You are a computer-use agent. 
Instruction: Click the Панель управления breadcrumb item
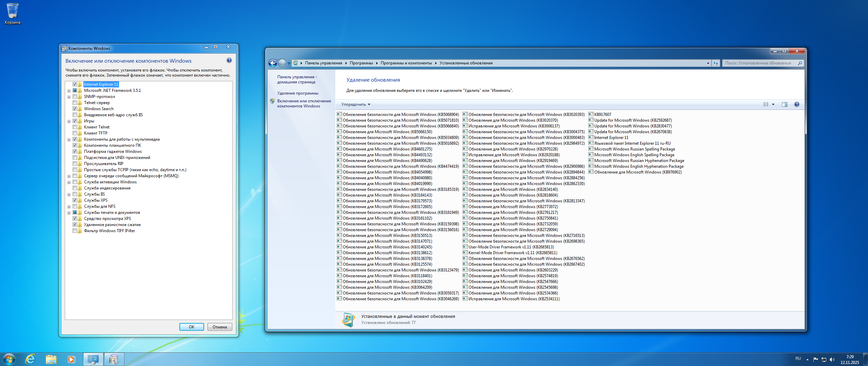(x=323, y=63)
